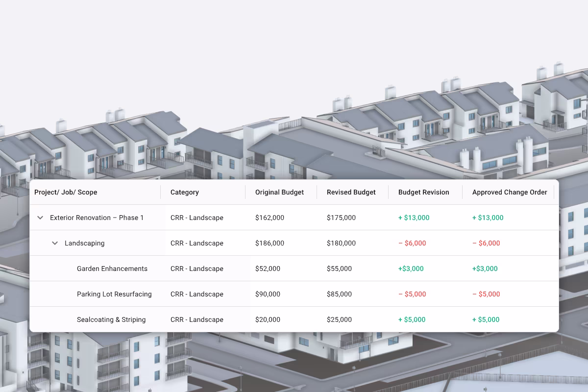Select the Parking Lot Resurfacing row
The width and height of the screenshot is (588, 392).
pyautogui.click(x=114, y=294)
